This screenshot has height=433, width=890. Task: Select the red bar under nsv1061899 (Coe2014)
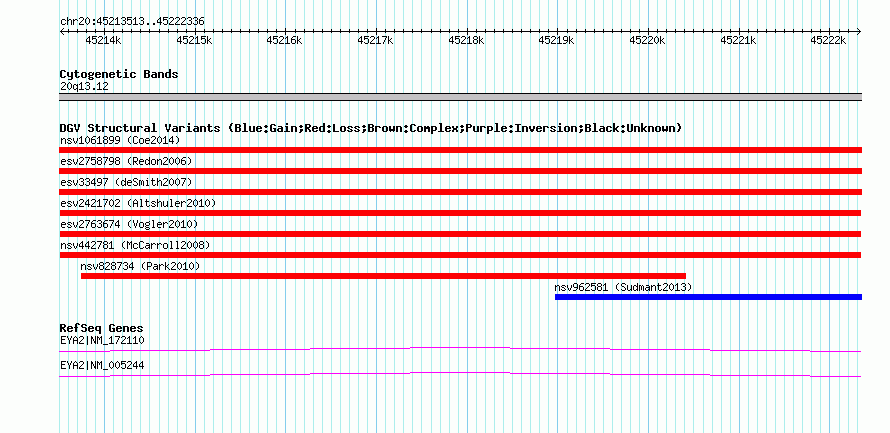click(x=460, y=150)
